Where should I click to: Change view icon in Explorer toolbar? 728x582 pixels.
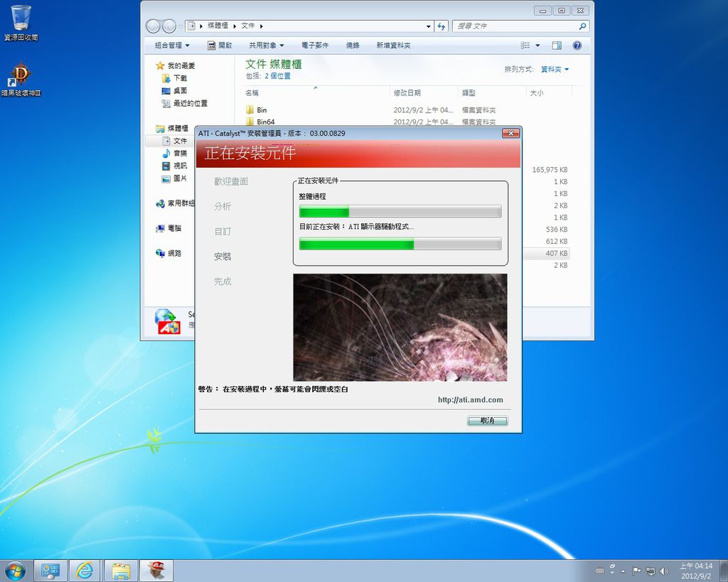pos(525,45)
